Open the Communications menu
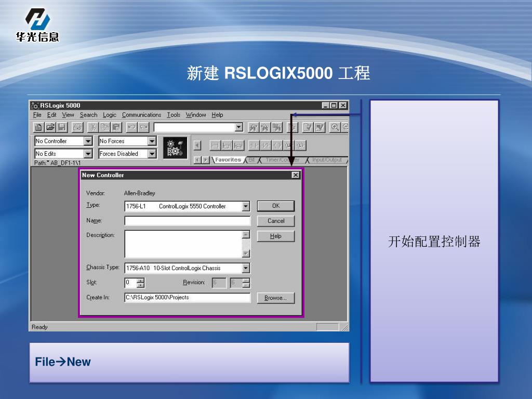 coord(141,115)
